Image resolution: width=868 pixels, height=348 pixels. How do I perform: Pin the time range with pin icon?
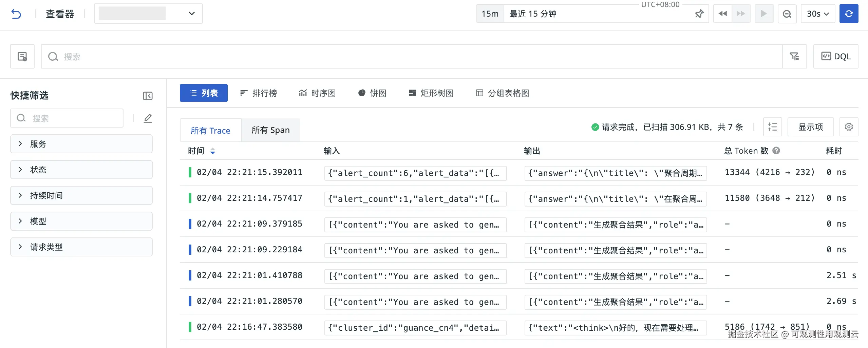click(x=699, y=14)
